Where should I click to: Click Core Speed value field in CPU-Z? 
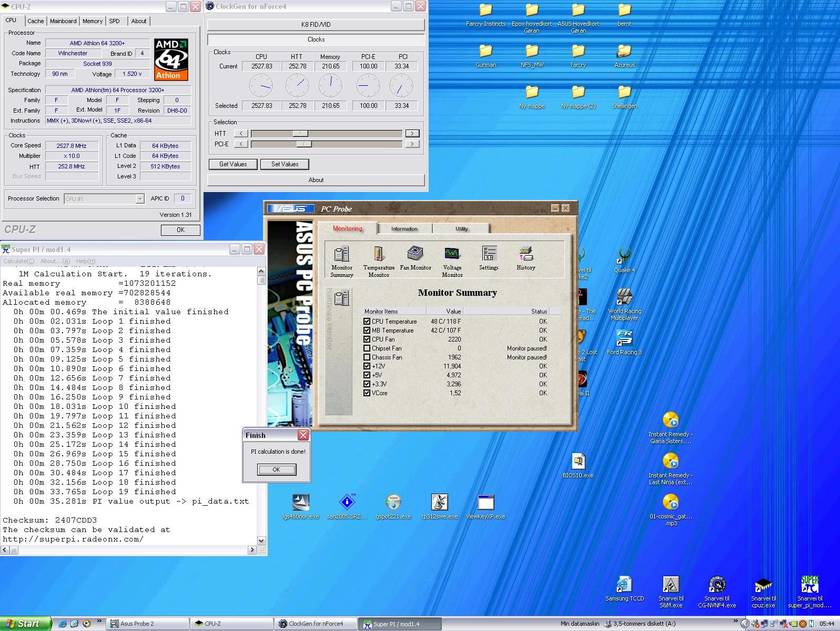click(72, 146)
